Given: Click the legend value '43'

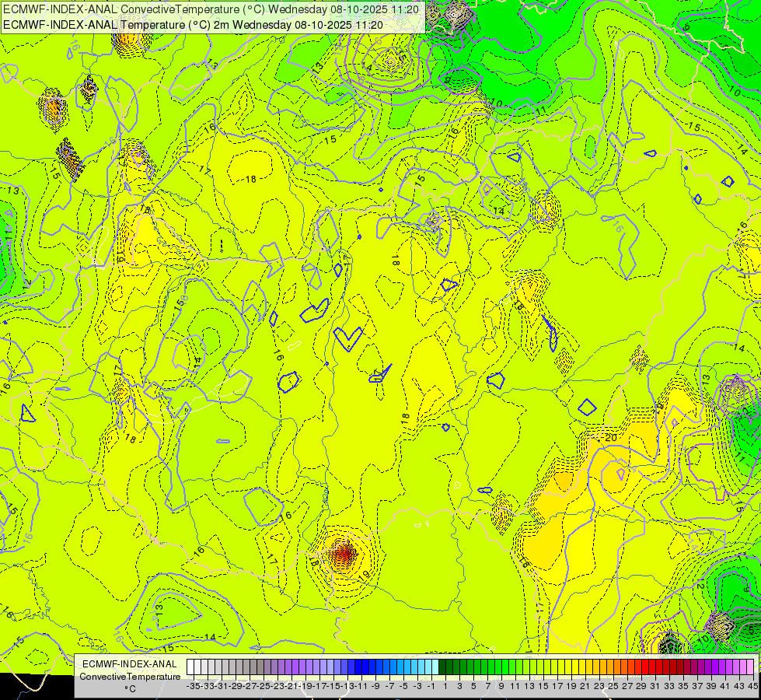Looking at the screenshot, I should (x=738, y=686).
